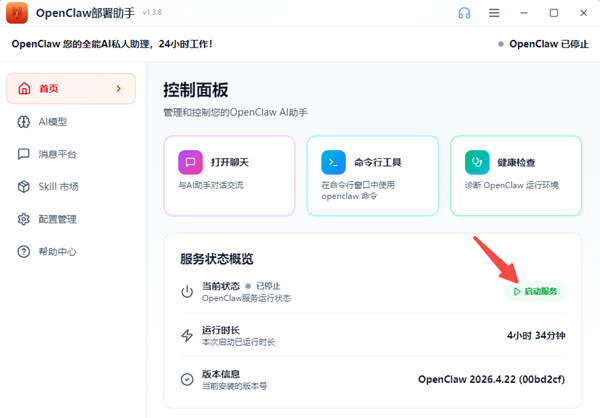Viewport: 600px width, 418px height.
Task: Click OpenClaw 2026.4.22 (00bd2cf) version text
Action: pyautogui.click(x=491, y=379)
